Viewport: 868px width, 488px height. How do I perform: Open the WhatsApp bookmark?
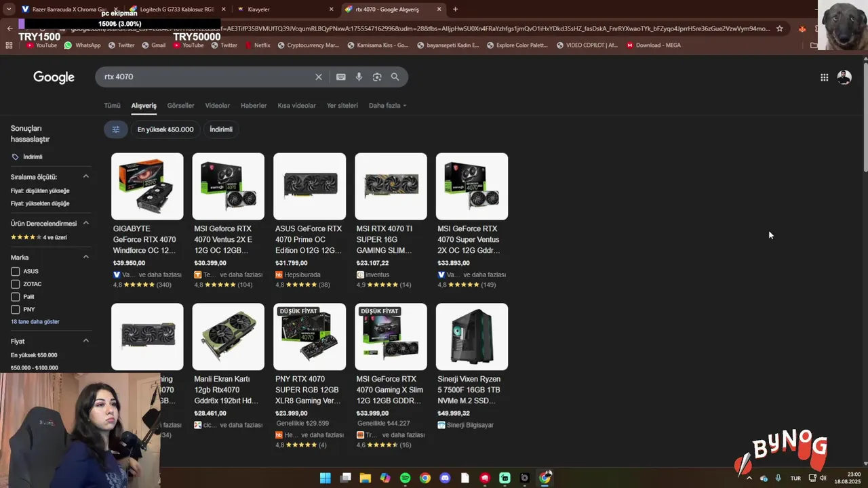(83, 45)
